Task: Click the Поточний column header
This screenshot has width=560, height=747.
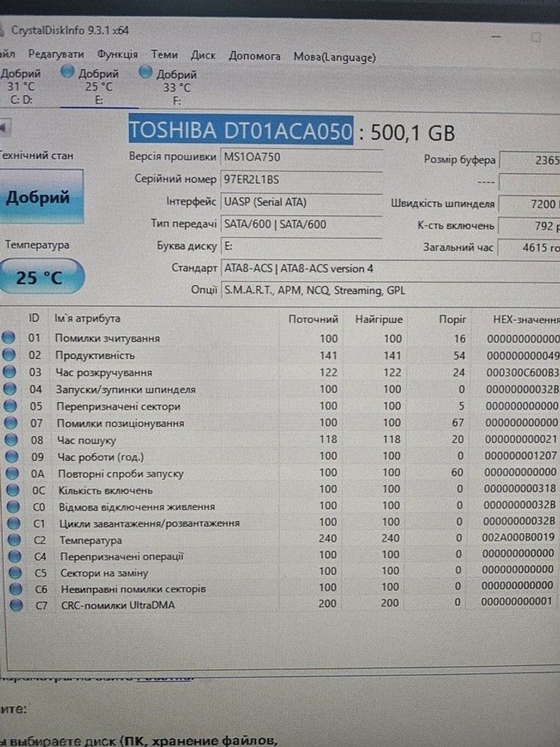Action: tap(313, 320)
